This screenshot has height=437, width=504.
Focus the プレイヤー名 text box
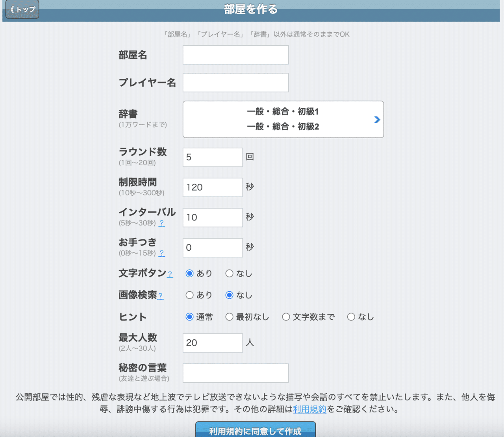pos(235,82)
